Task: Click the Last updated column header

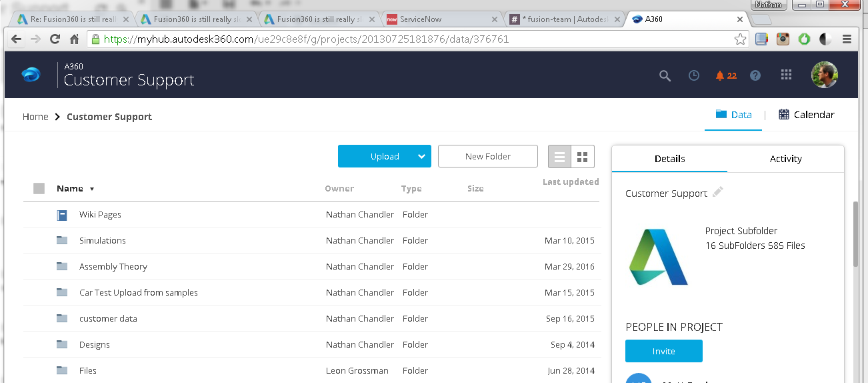Action: 571,181
